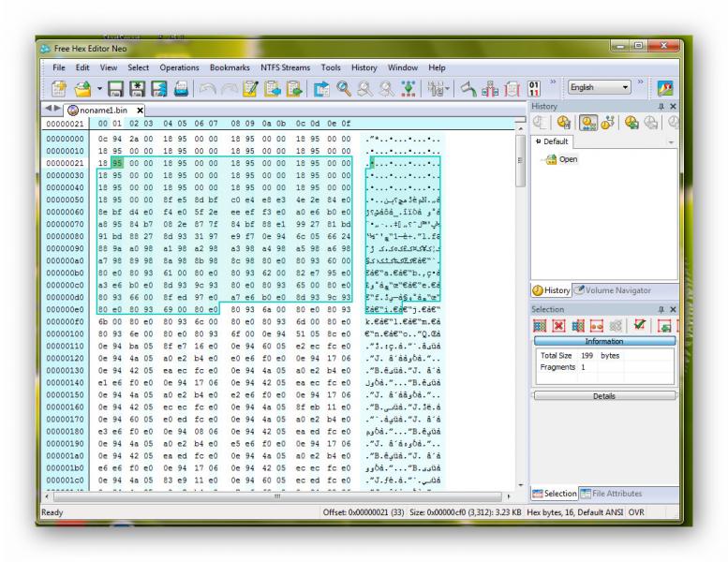Open the English language combo box
The width and height of the screenshot is (728, 562).
(599, 87)
